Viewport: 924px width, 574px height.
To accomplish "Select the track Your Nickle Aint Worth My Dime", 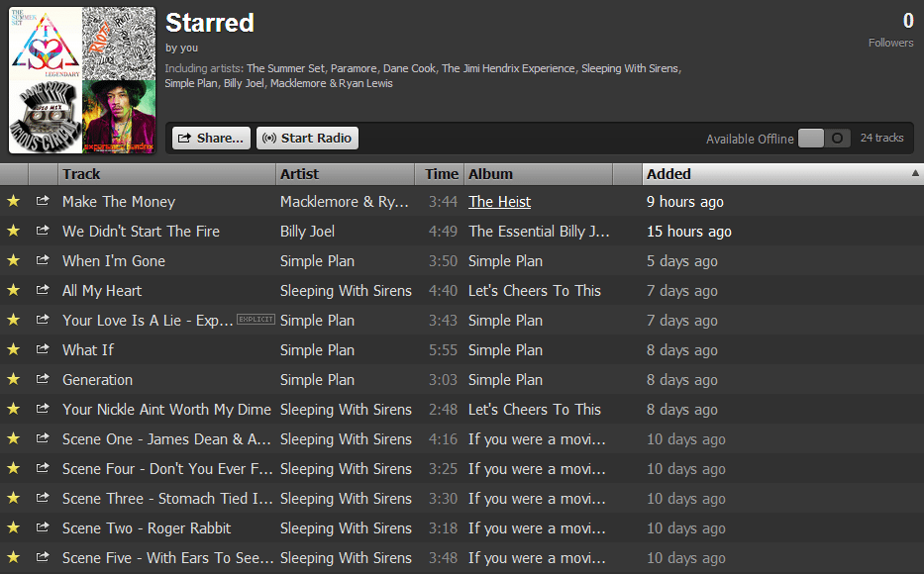I will point(166,409).
